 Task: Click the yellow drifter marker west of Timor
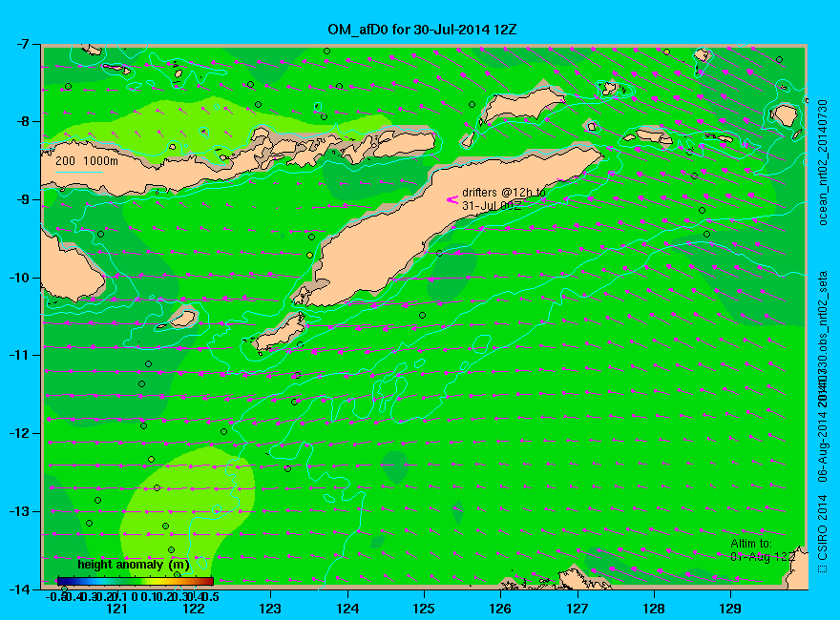(309, 256)
